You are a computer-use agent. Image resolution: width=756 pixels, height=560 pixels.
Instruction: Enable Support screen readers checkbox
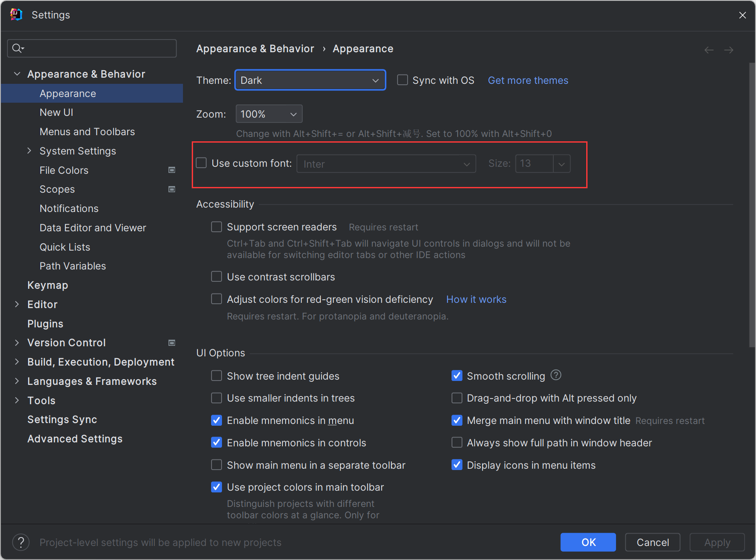[216, 227]
